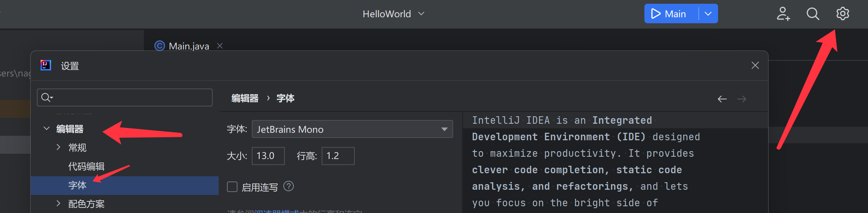
Task: Select the 常规 settings item
Action: pos(77,148)
